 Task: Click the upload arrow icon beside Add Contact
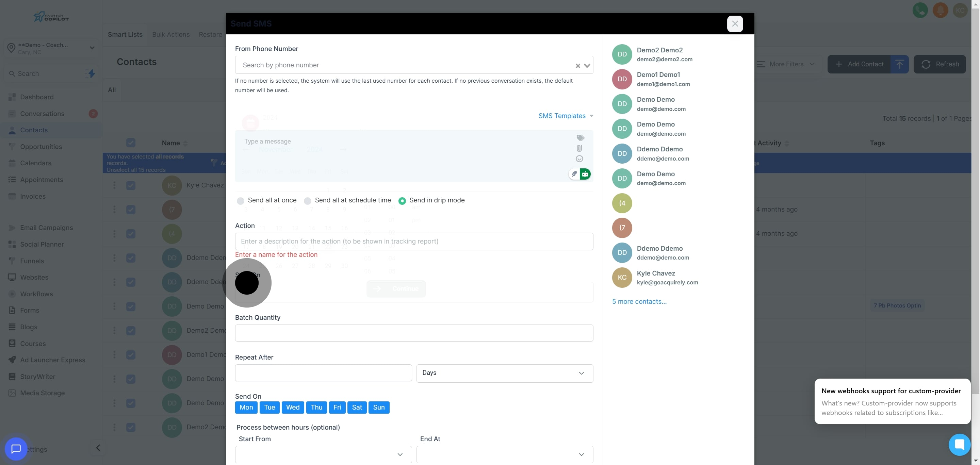click(899, 64)
